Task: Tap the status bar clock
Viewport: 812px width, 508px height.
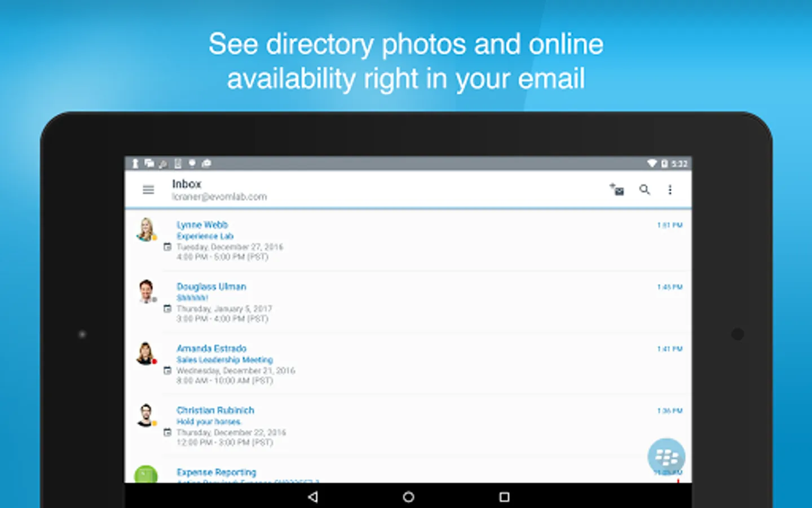Action: click(x=679, y=164)
